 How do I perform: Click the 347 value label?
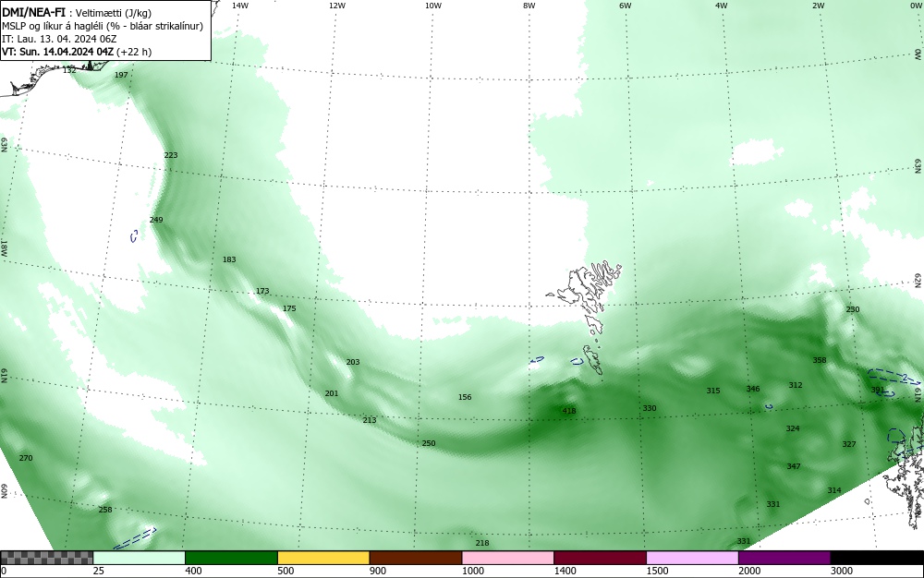click(793, 466)
